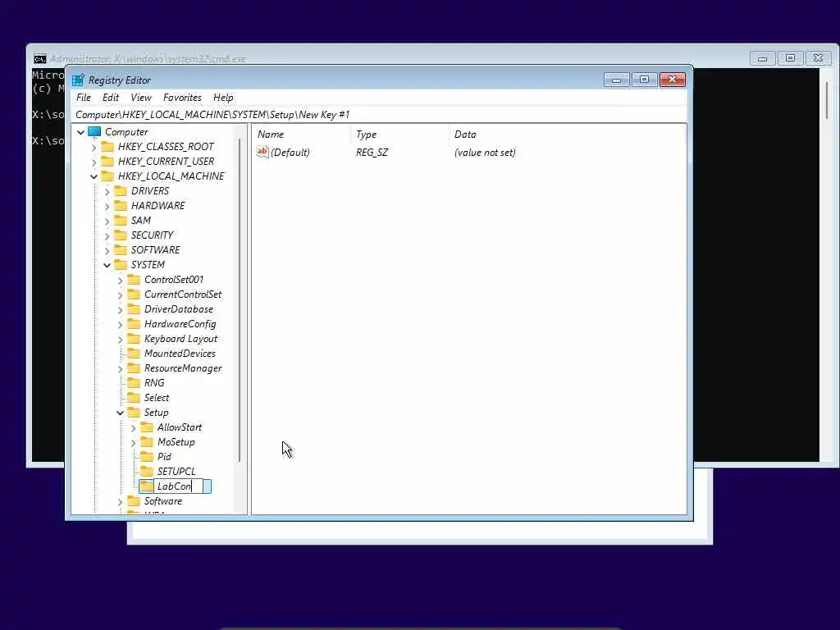
Task: Select the DriverDatabase folder icon
Action: tap(134, 309)
